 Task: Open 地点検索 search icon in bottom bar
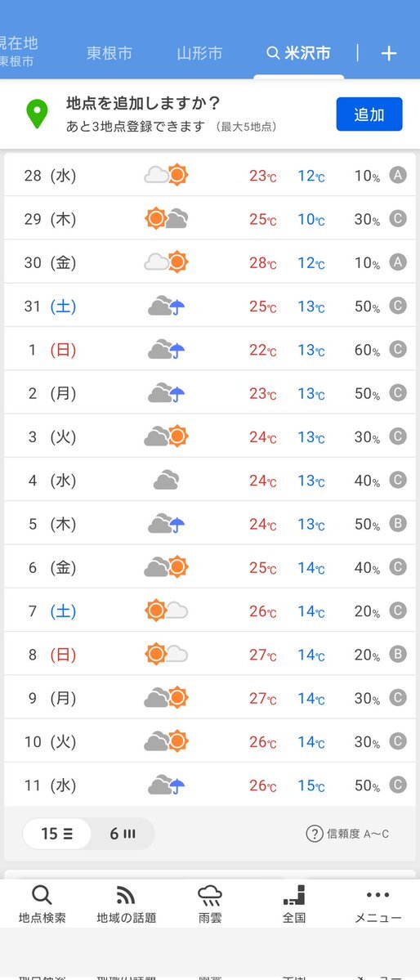42,896
